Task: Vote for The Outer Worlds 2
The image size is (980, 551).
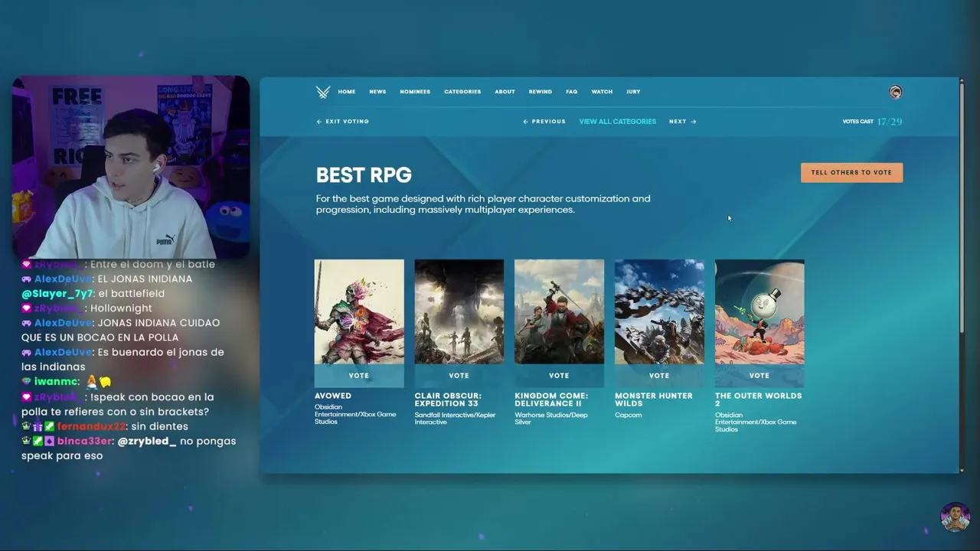Action: click(x=759, y=376)
